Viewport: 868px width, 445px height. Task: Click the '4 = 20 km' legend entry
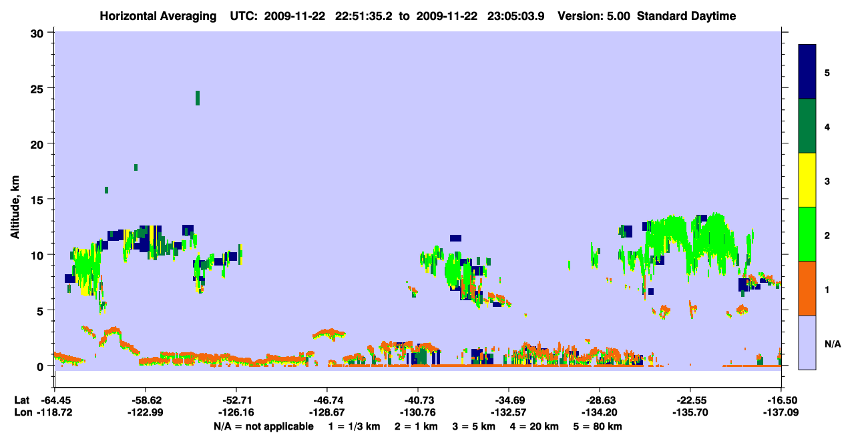(x=535, y=426)
